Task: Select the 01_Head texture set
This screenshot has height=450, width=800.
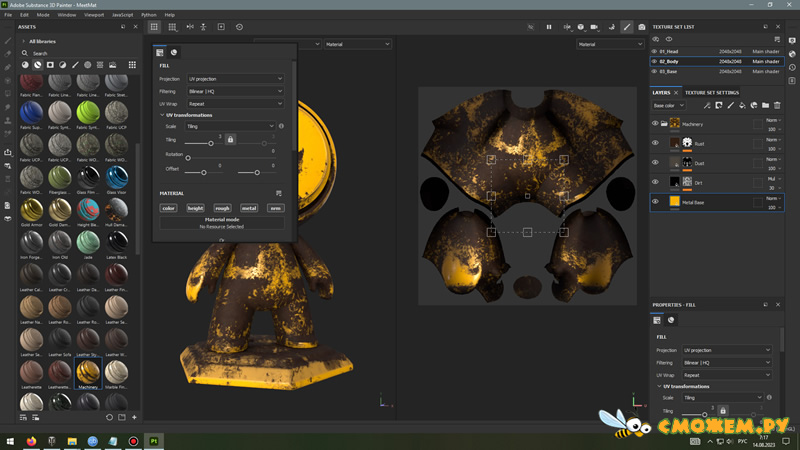Action: click(x=716, y=52)
